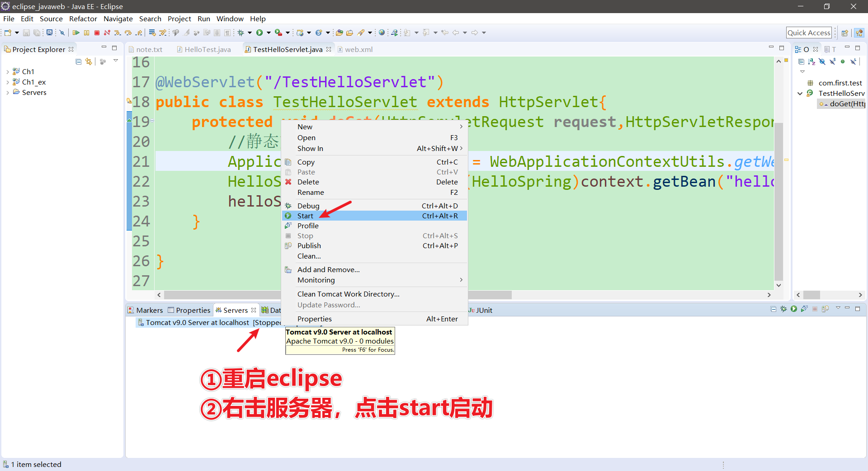Toggle Hide Static Members in the Outline view
868x471 pixels.
tap(832, 61)
